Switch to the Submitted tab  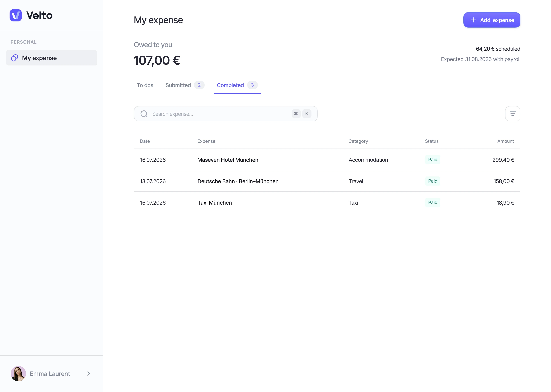click(185, 85)
